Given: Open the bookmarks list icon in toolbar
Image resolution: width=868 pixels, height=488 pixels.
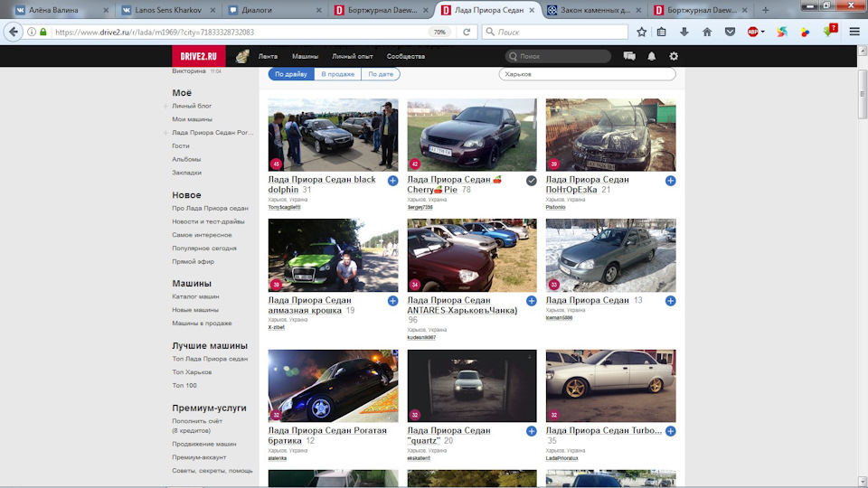Looking at the screenshot, I should tap(662, 33).
